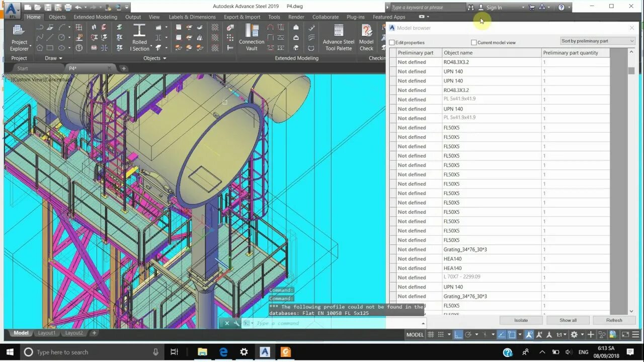Click the command line wrench customize icon
The image size is (644, 362).
(x=236, y=323)
